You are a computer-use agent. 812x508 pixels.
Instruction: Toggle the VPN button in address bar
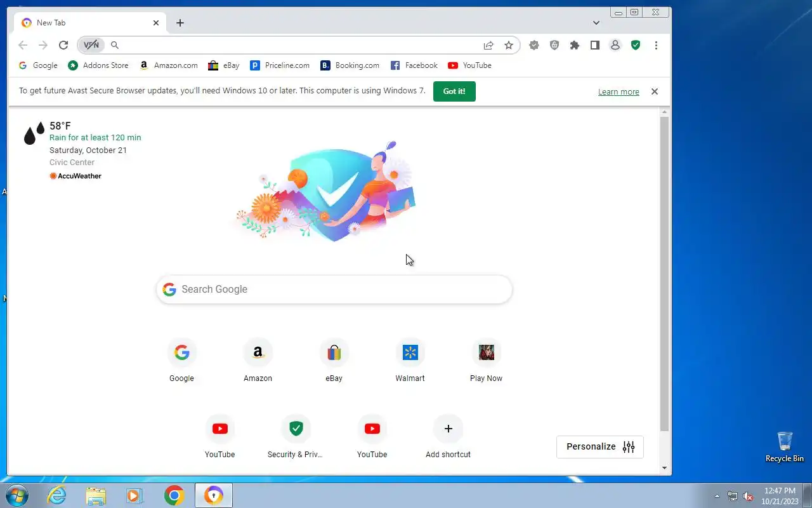91,45
